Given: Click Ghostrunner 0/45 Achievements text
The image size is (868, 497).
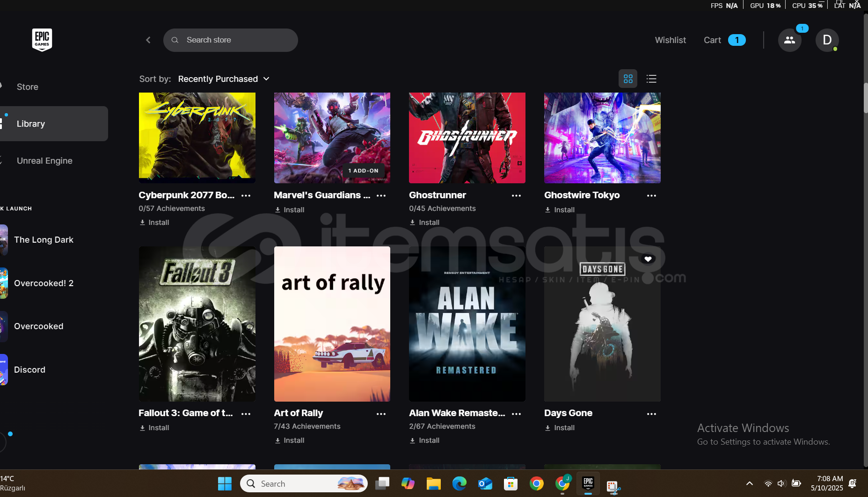Looking at the screenshot, I should (x=442, y=209).
